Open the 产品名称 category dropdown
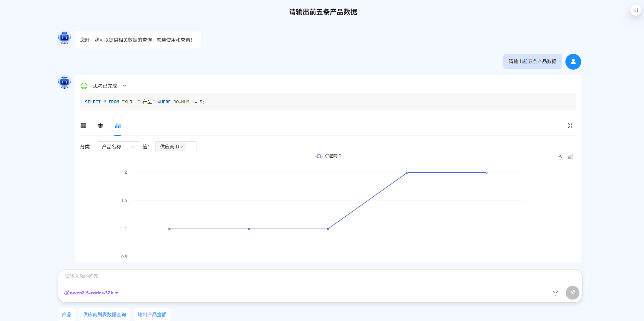Image resolution: width=644 pixels, height=321 pixels. [x=118, y=147]
